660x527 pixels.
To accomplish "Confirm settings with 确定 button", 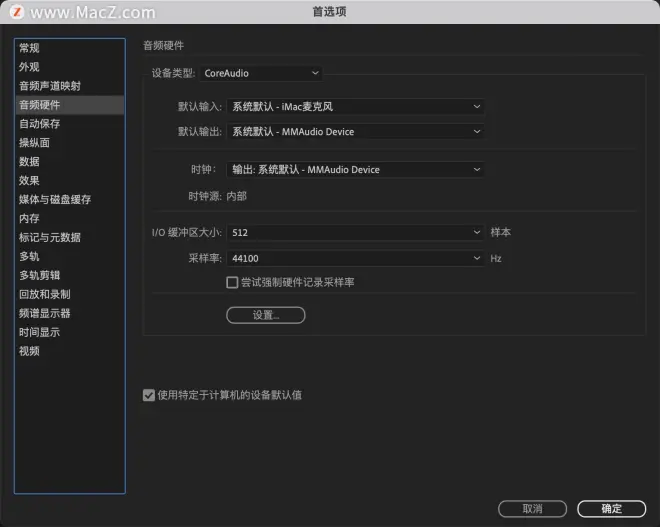I will 612,509.
